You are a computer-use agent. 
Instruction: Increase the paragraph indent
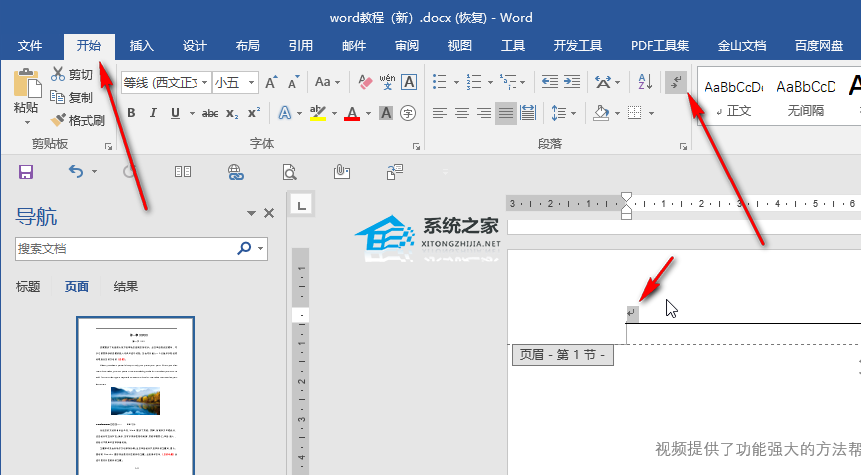click(572, 82)
